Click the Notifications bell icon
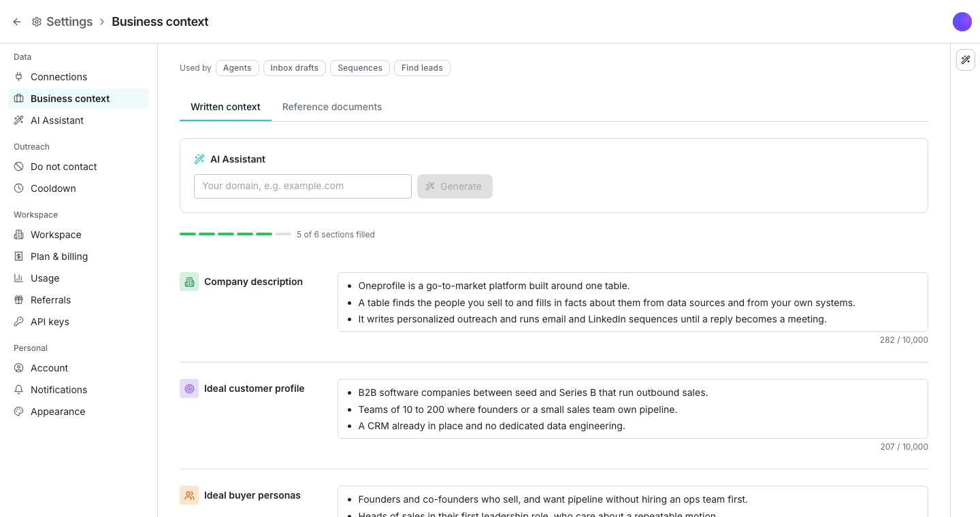 point(18,390)
